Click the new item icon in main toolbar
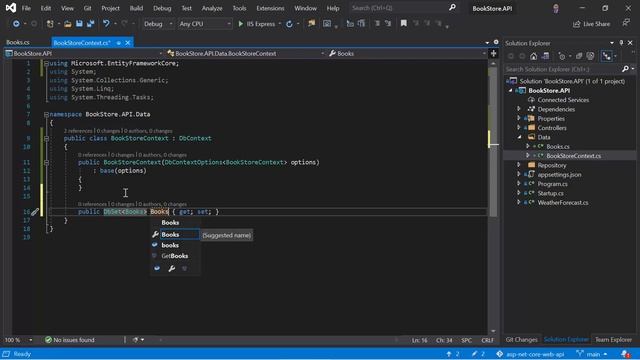Viewport: 640px width, 360px height. point(50,24)
